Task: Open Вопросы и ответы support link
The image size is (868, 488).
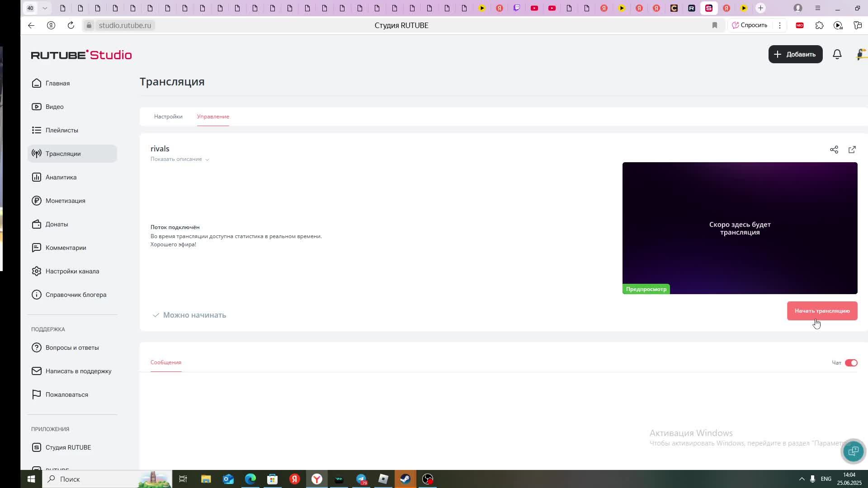Action: (72, 347)
